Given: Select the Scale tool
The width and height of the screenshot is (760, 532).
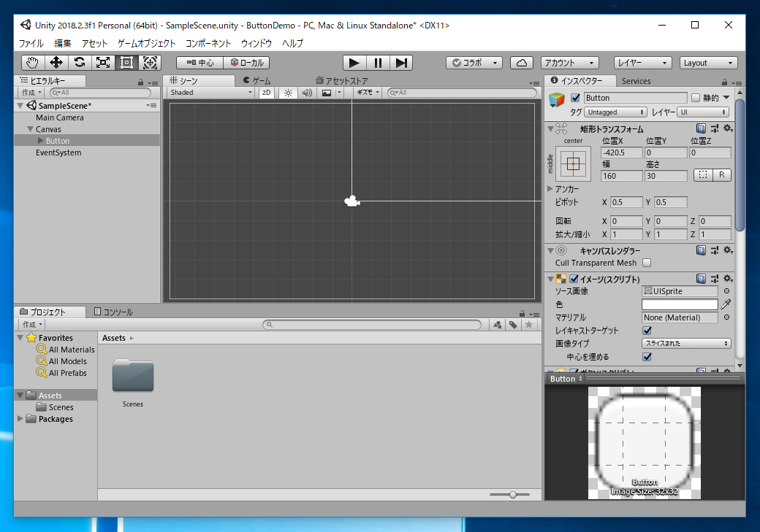Looking at the screenshot, I should tap(103, 63).
